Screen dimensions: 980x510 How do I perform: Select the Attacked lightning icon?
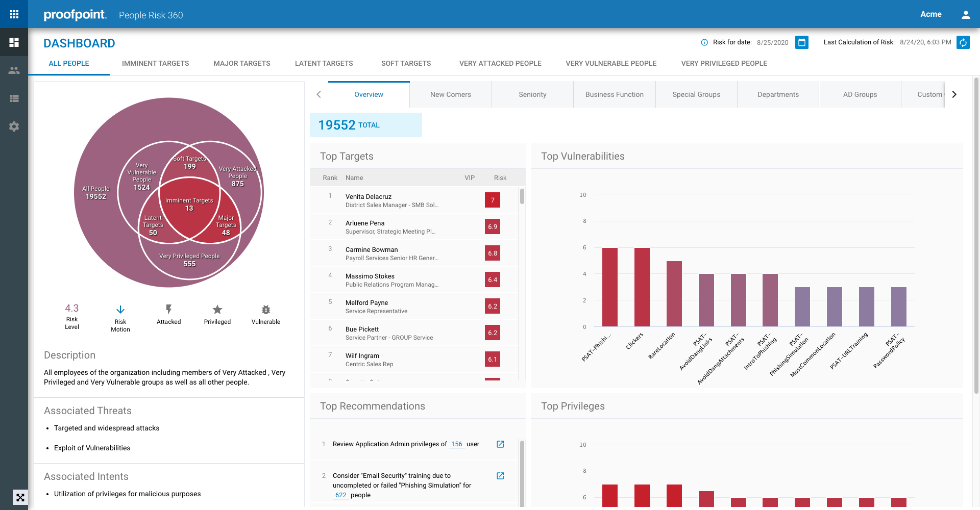pyautogui.click(x=169, y=309)
